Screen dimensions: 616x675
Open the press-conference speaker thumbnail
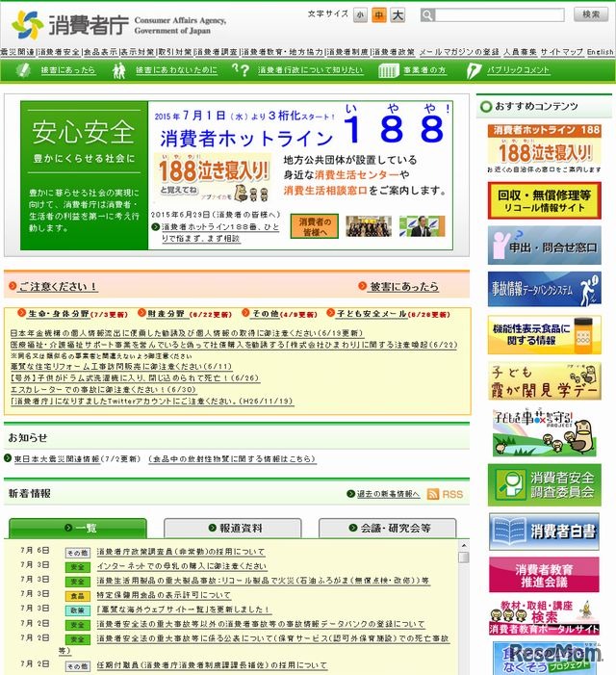(422, 226)
